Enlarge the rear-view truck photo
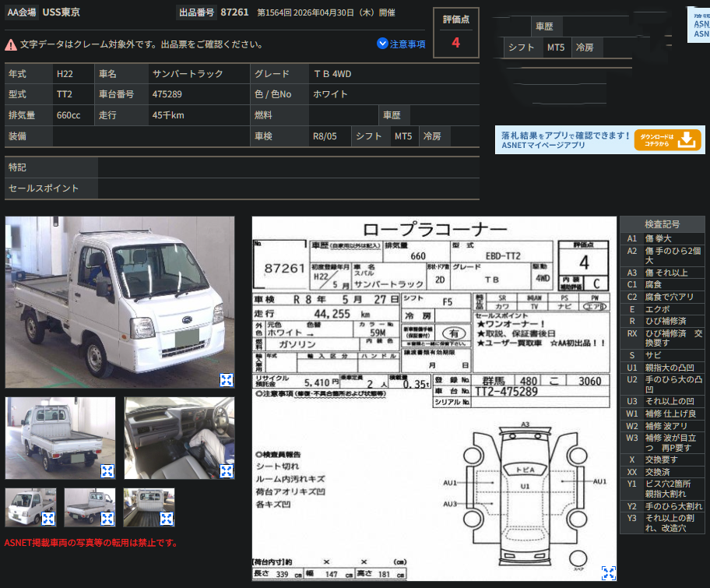Image resolution: width=710 pixels, height=588 pixels. [x=107, y=471]
